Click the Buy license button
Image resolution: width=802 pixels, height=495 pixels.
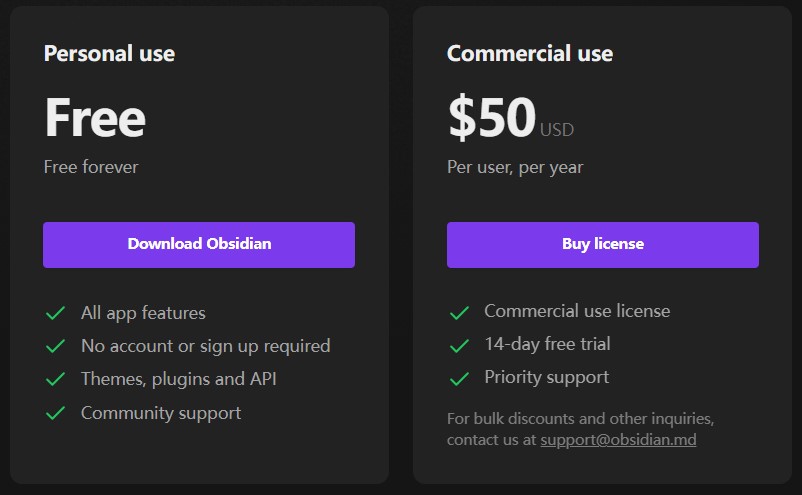tap(603, 245)
